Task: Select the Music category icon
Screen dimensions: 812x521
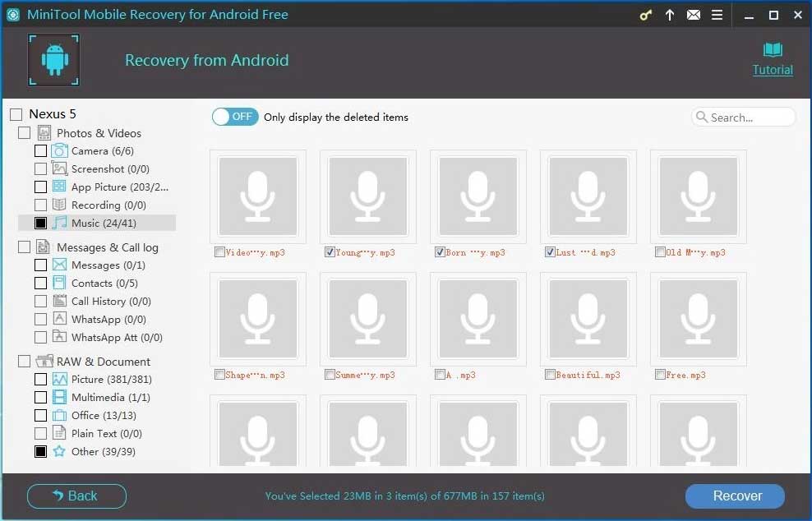Action: click(x=60, y=223)
